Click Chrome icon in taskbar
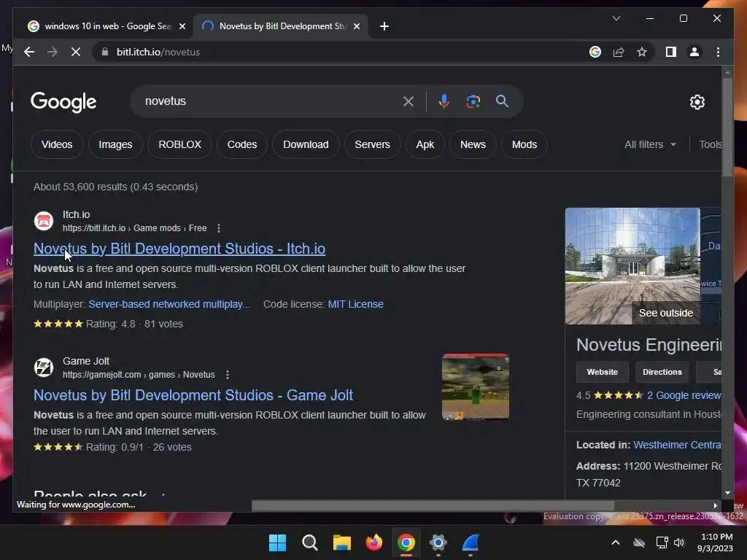Viewport: 747px width, 560px height. click(x=406, y=542)
